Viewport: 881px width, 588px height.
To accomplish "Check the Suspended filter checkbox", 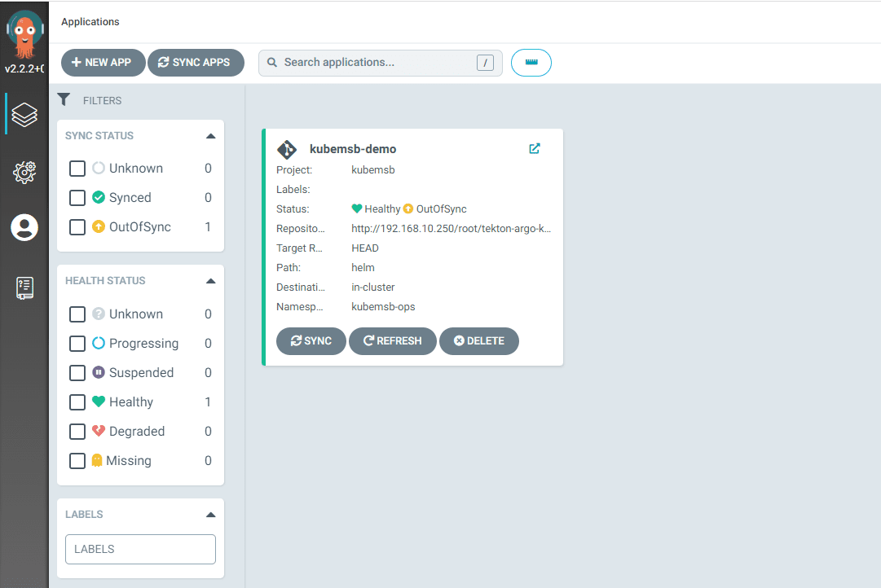I will (x=77, y=372).
